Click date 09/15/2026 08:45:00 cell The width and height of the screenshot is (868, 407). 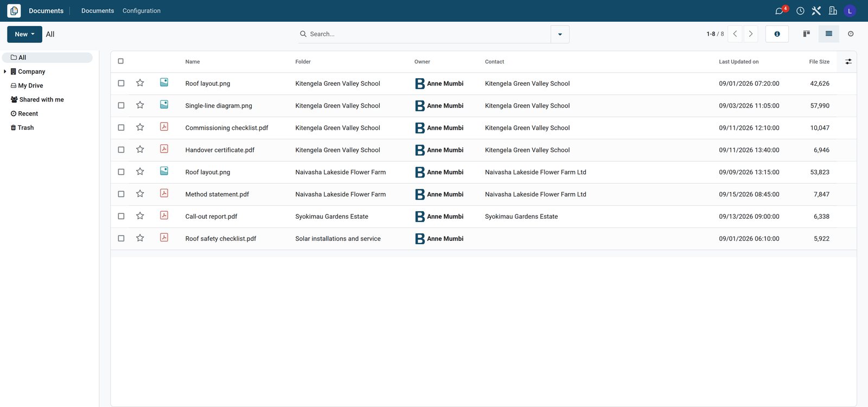pyautogui.click(x=749, y=194)
